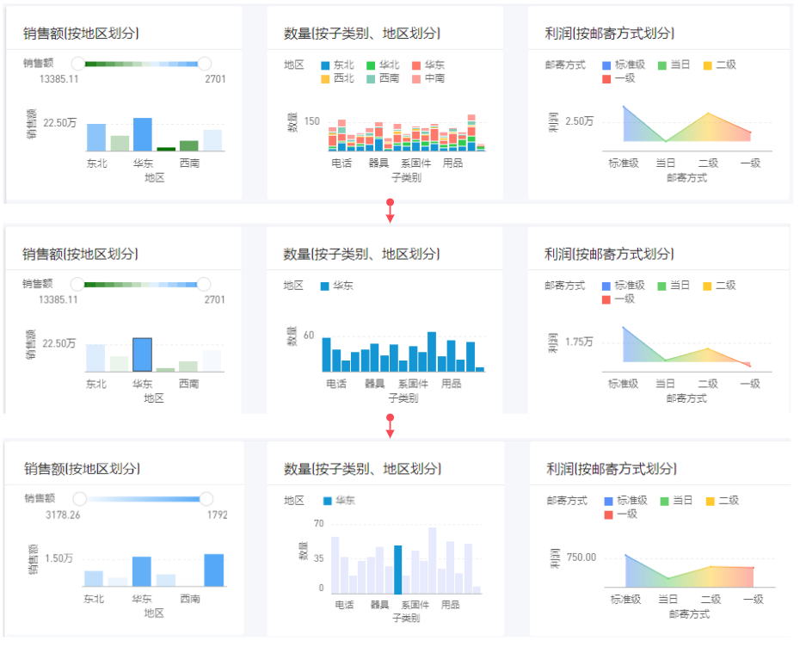Toggle blue 华东 legend above the 60-scale chart
812x647 pixels.
(325, 287)
